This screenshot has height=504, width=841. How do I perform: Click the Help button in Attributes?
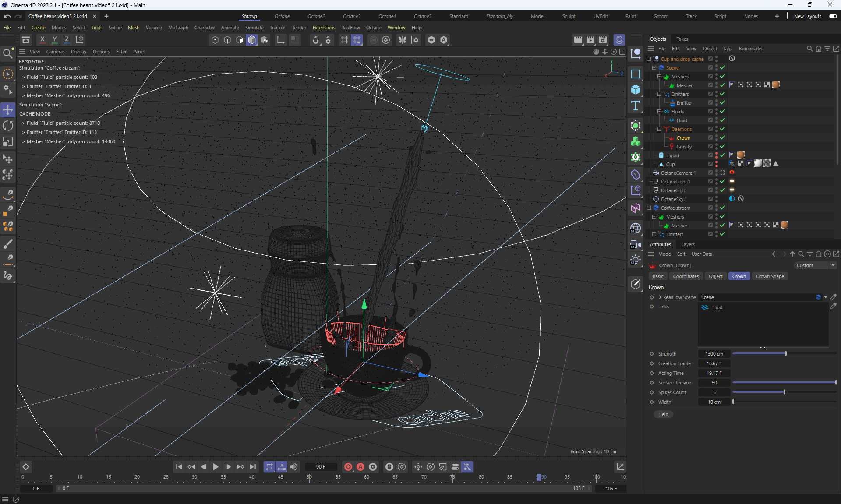click(663, 414)
